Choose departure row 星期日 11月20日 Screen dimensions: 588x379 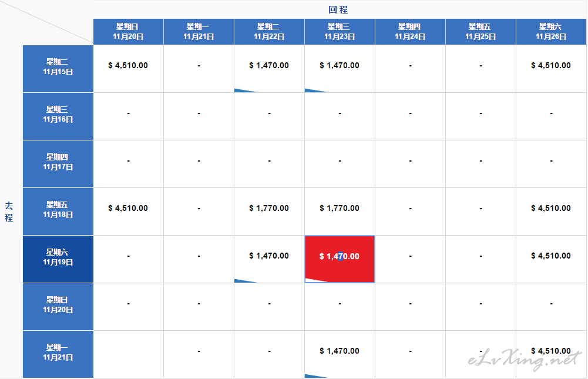(x=58, y=307)
